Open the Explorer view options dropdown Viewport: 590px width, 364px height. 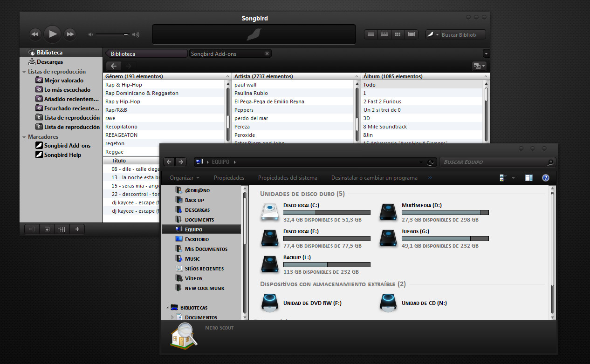[x=513, y=178]
